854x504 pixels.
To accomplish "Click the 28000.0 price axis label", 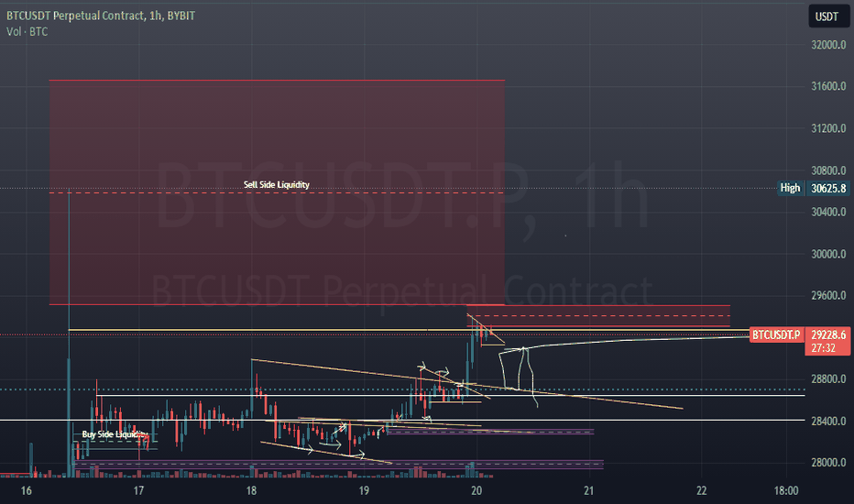I will (x=828, y=463).
